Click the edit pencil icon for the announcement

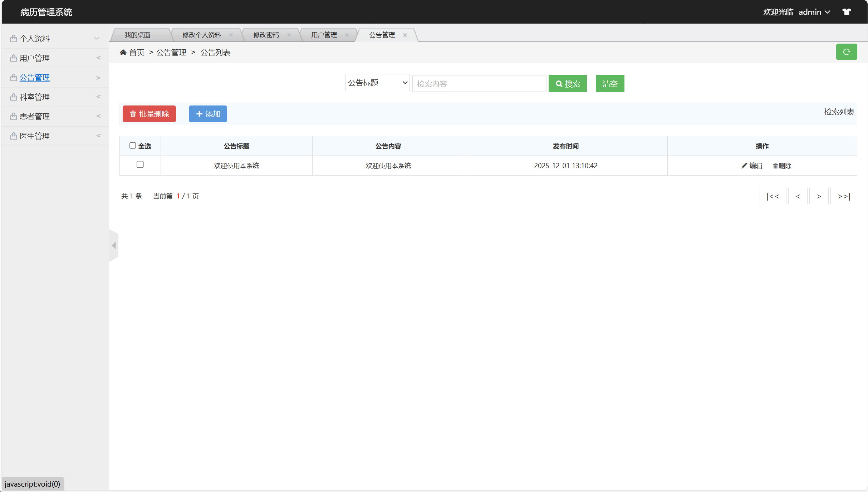(x=744, y=166)
